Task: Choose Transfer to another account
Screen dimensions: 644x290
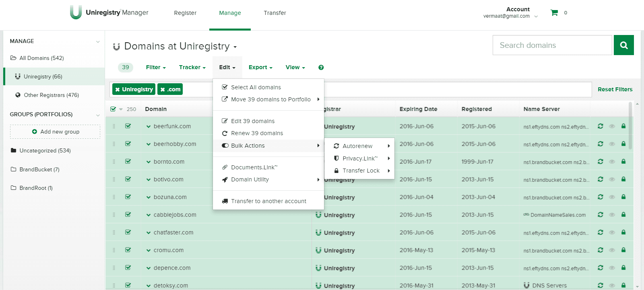Action: click(268, 201)
